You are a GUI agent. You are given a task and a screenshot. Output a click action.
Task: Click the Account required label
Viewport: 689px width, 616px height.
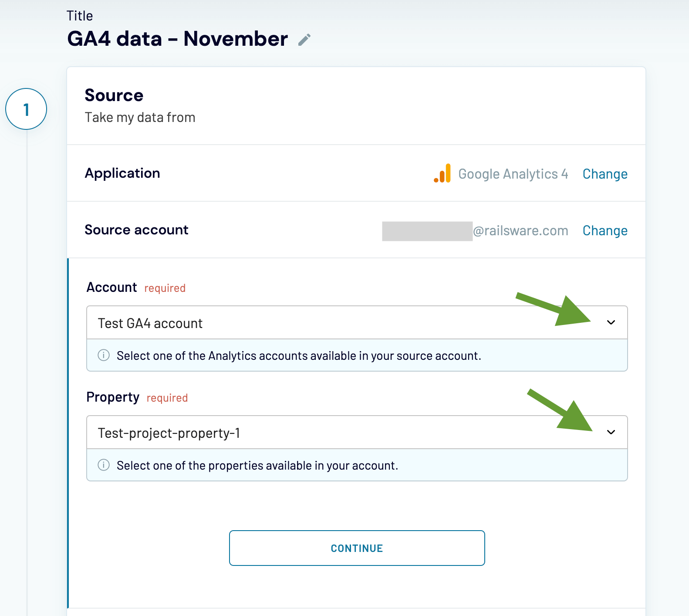111,287
